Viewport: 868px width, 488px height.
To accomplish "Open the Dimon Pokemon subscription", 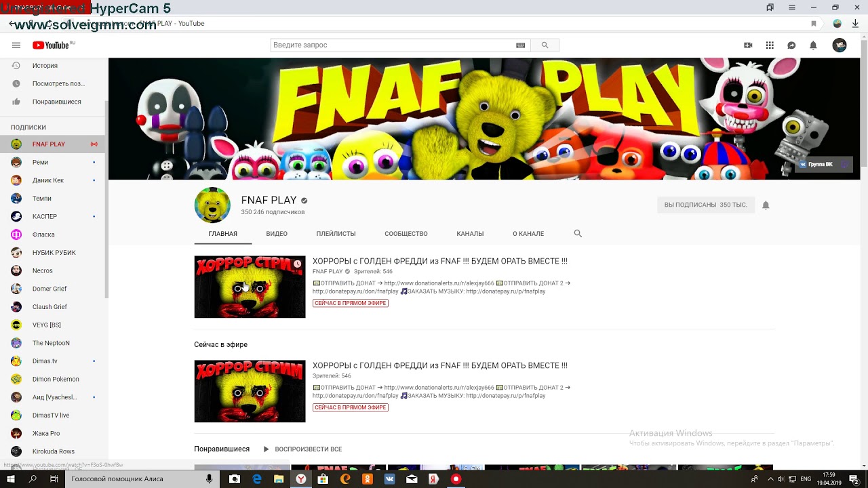I will pos(54,379).
